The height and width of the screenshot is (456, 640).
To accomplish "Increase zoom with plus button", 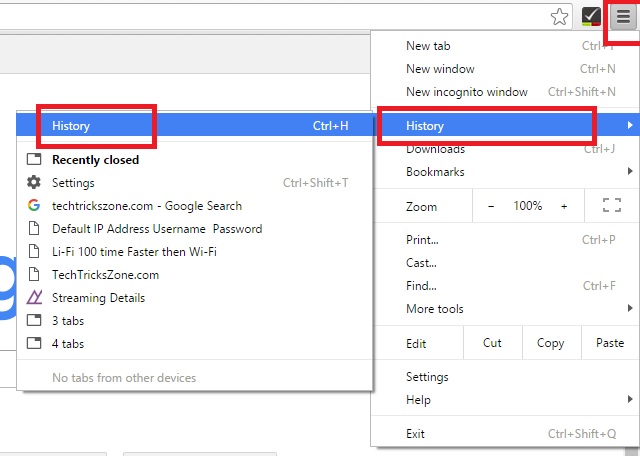I will (564, 206).
